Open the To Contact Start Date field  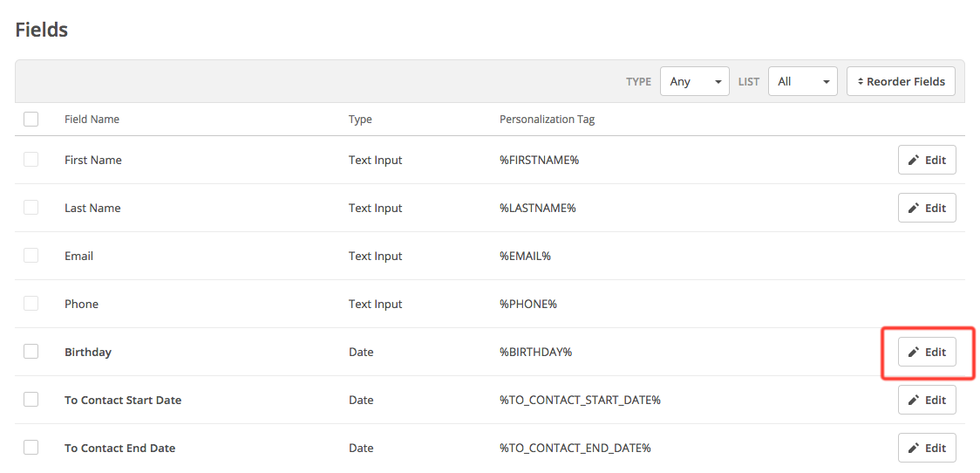pyautogui.click(x=123, y=401)
